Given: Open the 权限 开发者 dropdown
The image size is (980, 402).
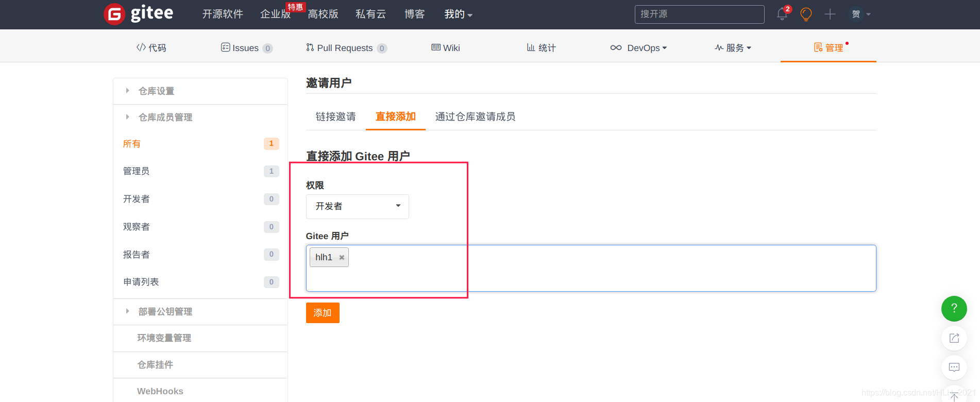Looking at the screenshot, I should (x=357, y=206).
